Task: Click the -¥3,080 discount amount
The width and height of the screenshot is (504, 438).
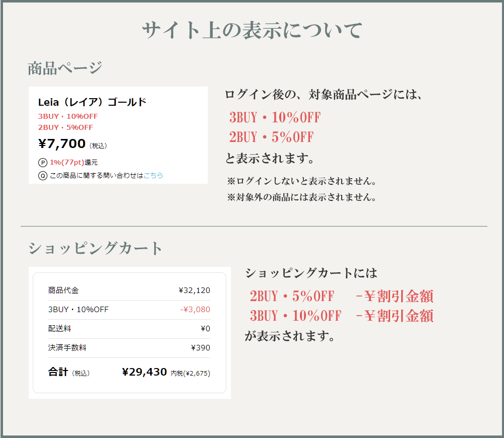Action: (x=200, y=310)
